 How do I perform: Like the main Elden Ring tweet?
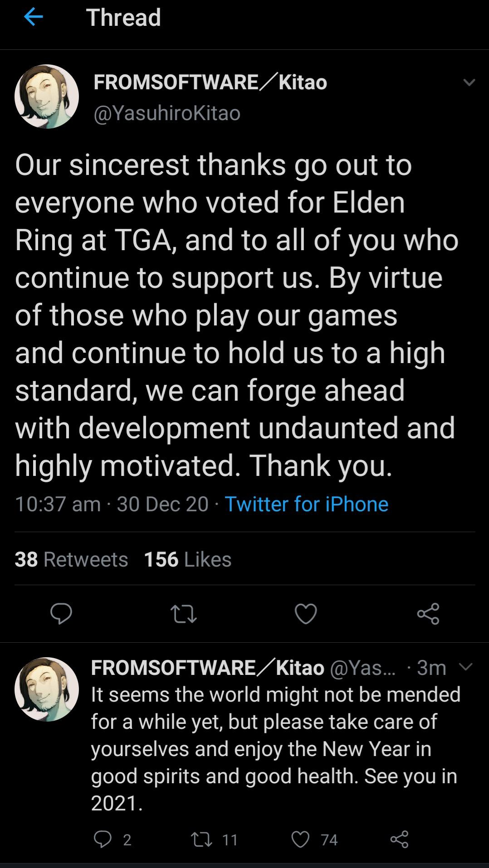[x=306, y=614]
